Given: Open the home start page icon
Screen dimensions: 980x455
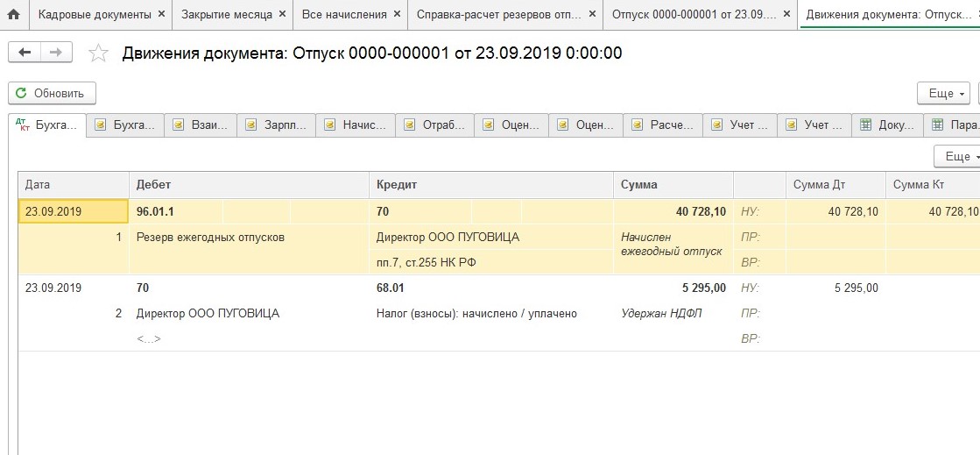Looking at the screenshot, I should 13,15.
